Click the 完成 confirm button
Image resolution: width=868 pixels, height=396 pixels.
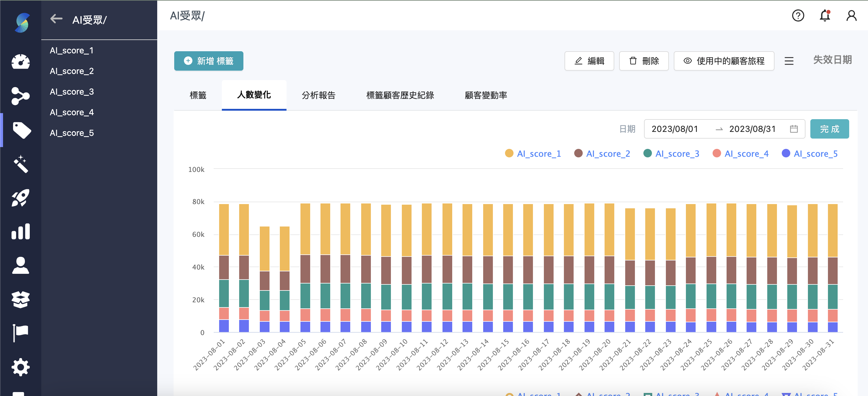[x=829, y=129]
